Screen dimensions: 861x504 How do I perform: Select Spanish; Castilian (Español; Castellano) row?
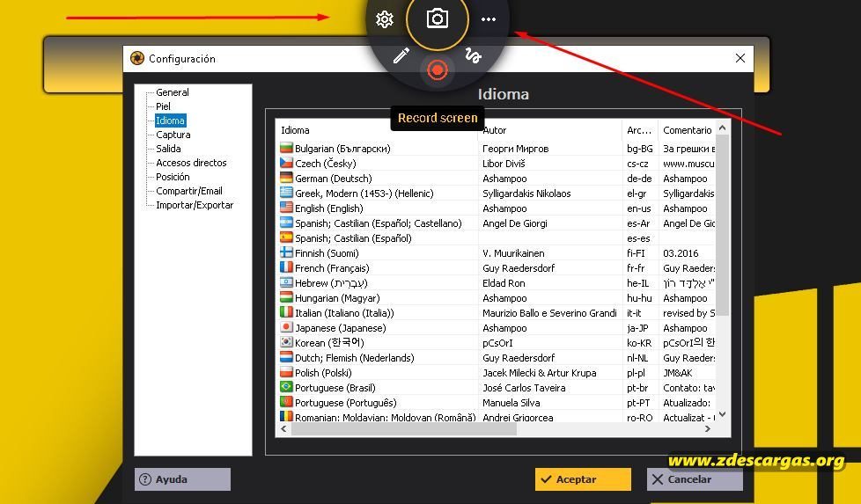click(x=497, y=223)
